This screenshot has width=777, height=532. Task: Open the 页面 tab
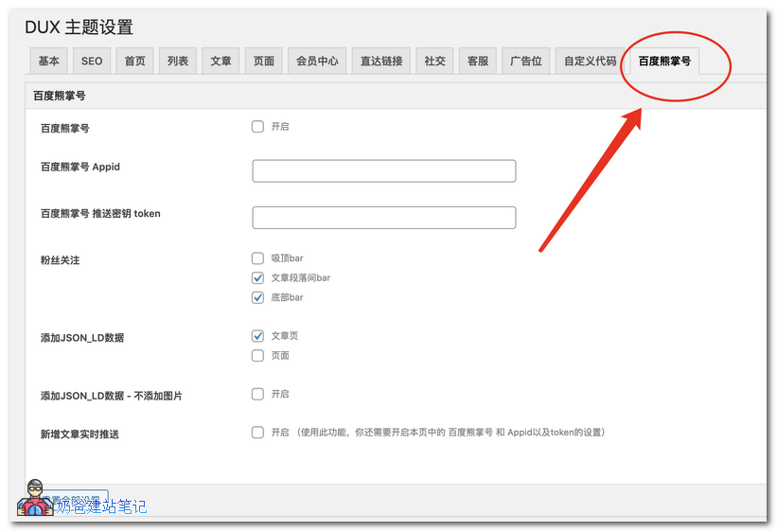coord(264,61)
